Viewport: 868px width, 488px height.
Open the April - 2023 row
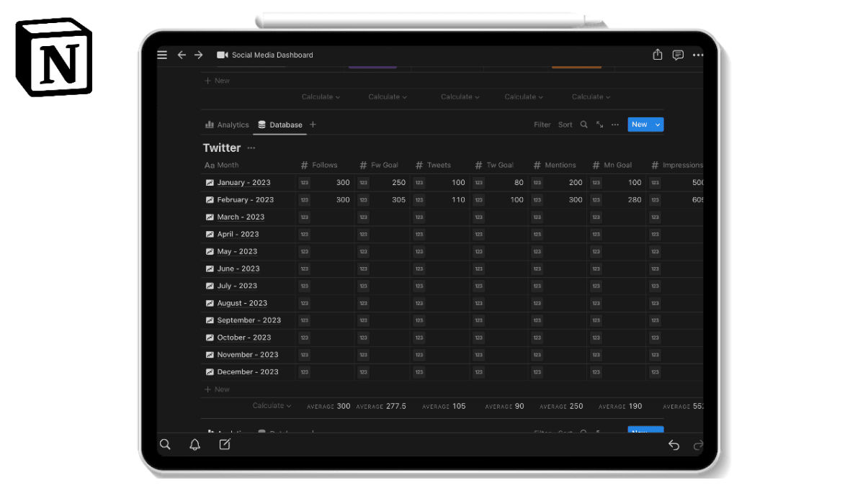[238, 234]
